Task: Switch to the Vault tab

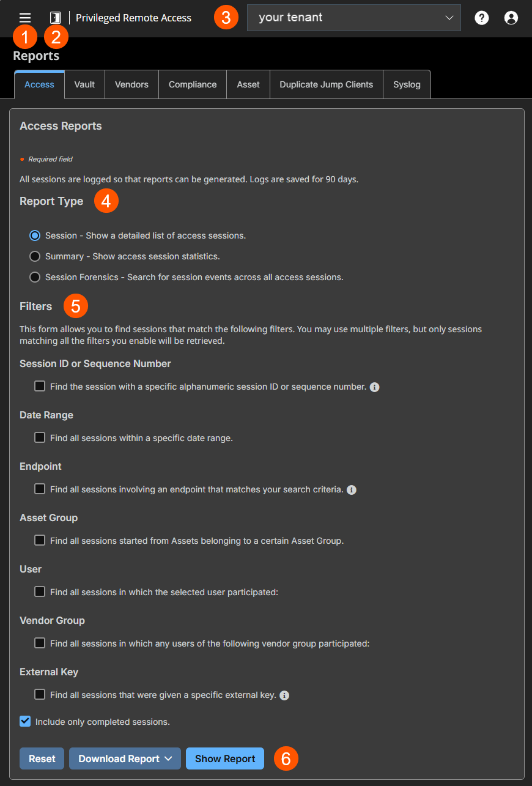Action: [84, 84]
